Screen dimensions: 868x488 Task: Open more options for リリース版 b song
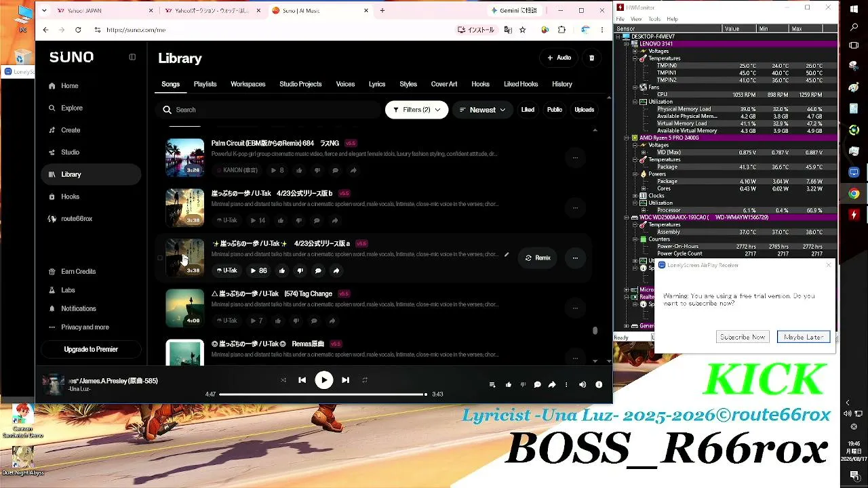coord(575,208)
